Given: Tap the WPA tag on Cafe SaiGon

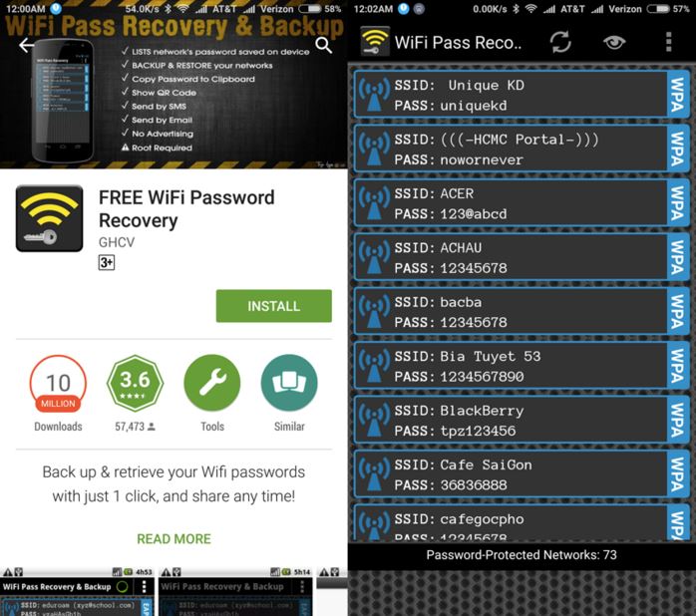Looking at the screenshot, I should (678, 474).
